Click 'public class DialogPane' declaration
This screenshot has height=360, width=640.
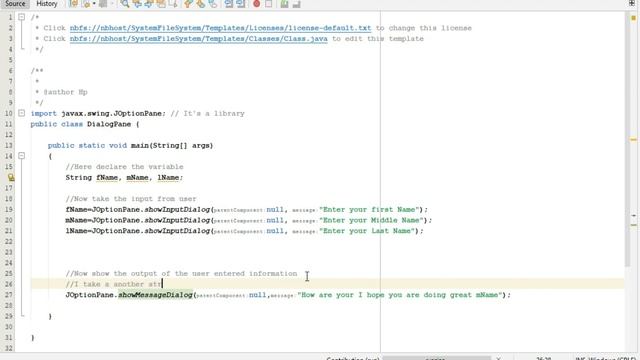click(85, 124)
